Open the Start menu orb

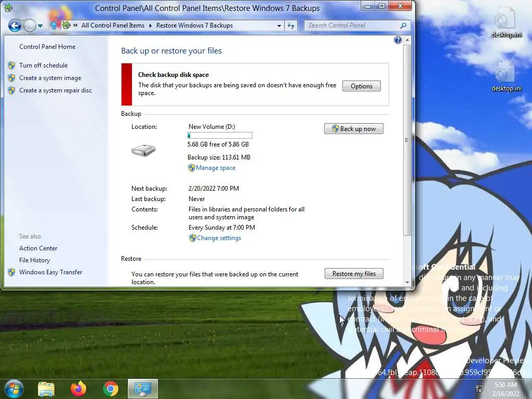(x=14, y=389)
